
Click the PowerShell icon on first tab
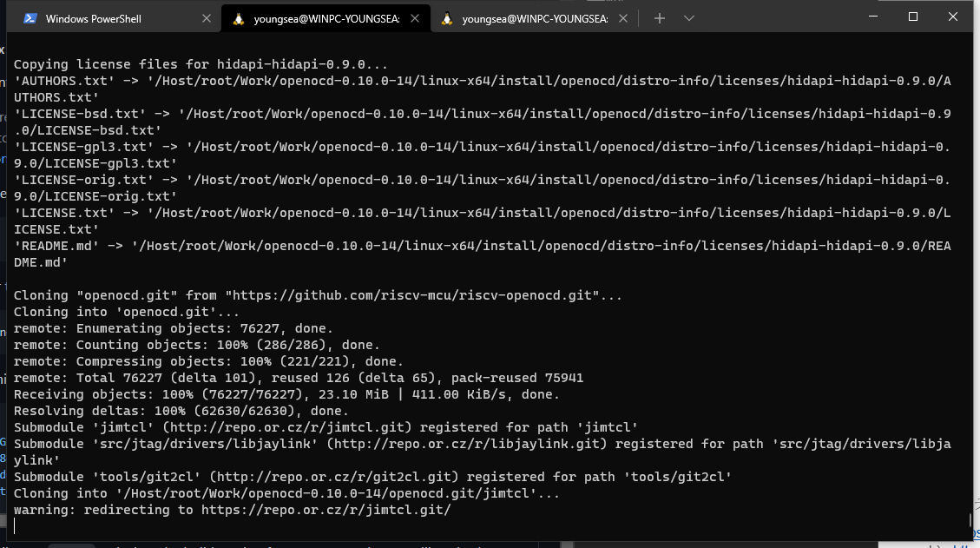point(30,19)
